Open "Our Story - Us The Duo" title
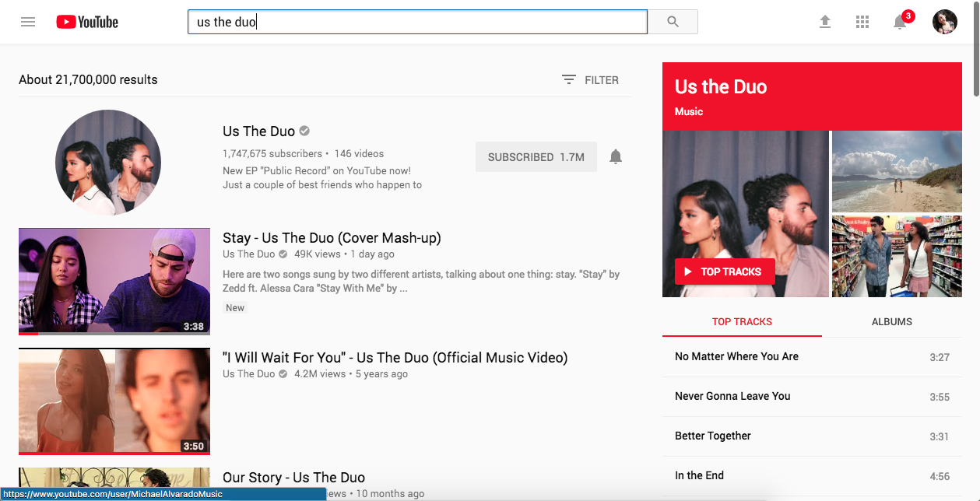The height and width of the screenshot is (501, 980). coord(293,478)
